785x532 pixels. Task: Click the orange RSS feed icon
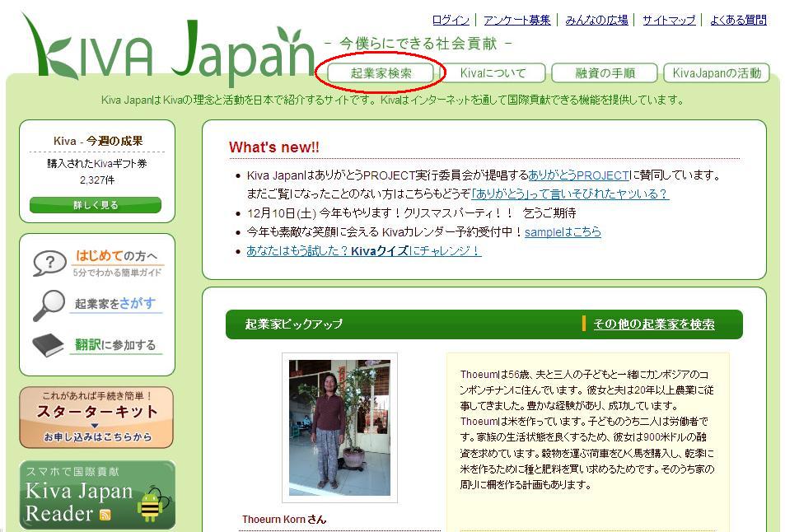click(x=105, y=515)
